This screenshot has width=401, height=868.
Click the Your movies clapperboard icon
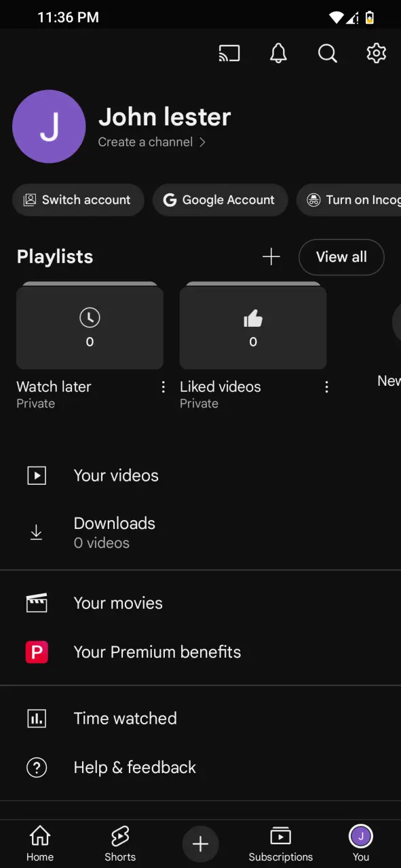click(x=37, y=603)
